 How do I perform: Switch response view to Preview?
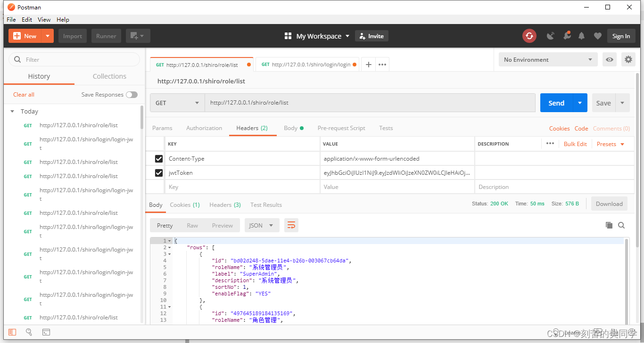(x=222, y=225)
